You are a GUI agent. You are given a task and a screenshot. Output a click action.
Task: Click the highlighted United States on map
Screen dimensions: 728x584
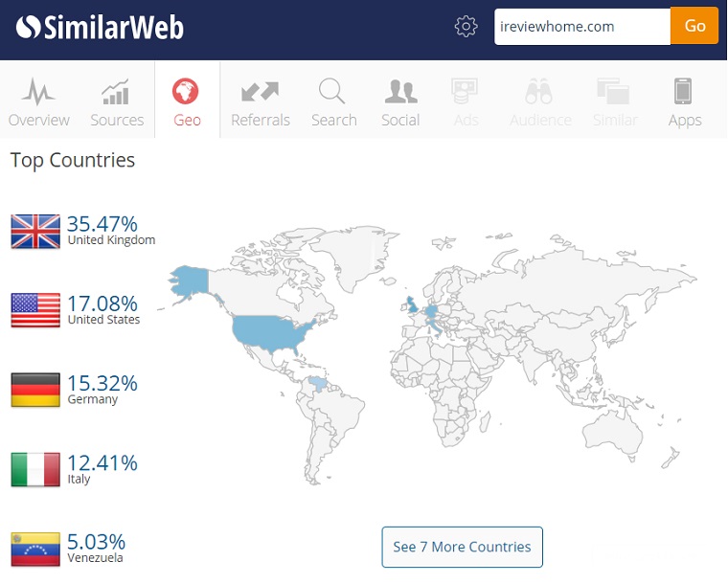click(273, 332)
